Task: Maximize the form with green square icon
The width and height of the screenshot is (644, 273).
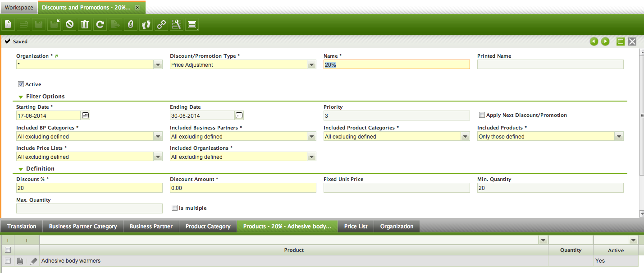Action: pos(621,42)
